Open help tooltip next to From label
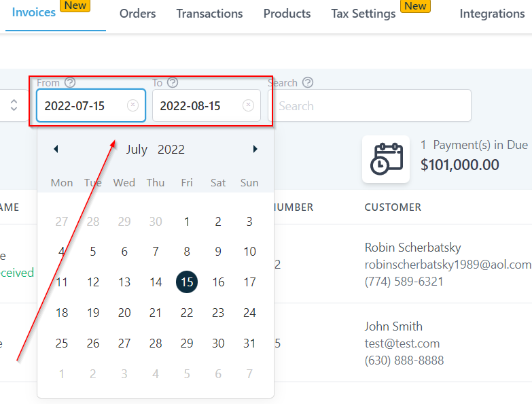Screen dimensions: 532x404 tap(69, 82)
